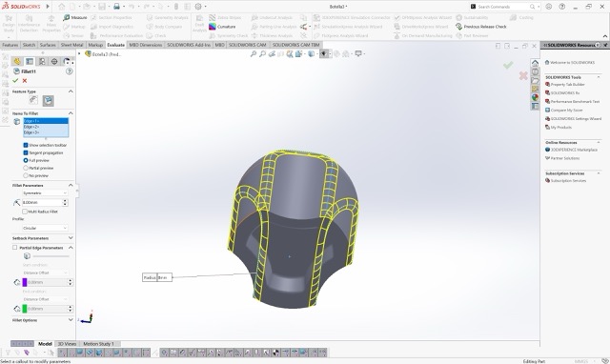Screen dimensions: 610x364
Task: Select the highlighted second fillet feature type
Action: tap(48, 101)
